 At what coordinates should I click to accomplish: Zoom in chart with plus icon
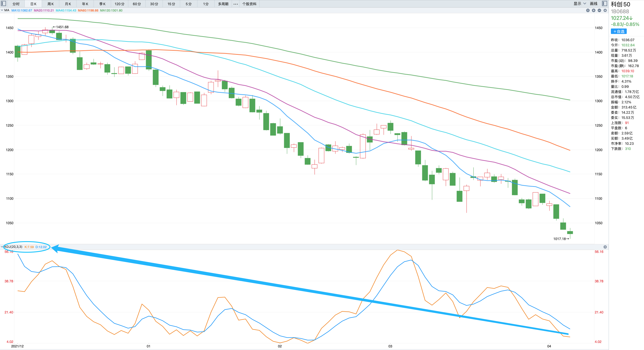pos(594,11)
